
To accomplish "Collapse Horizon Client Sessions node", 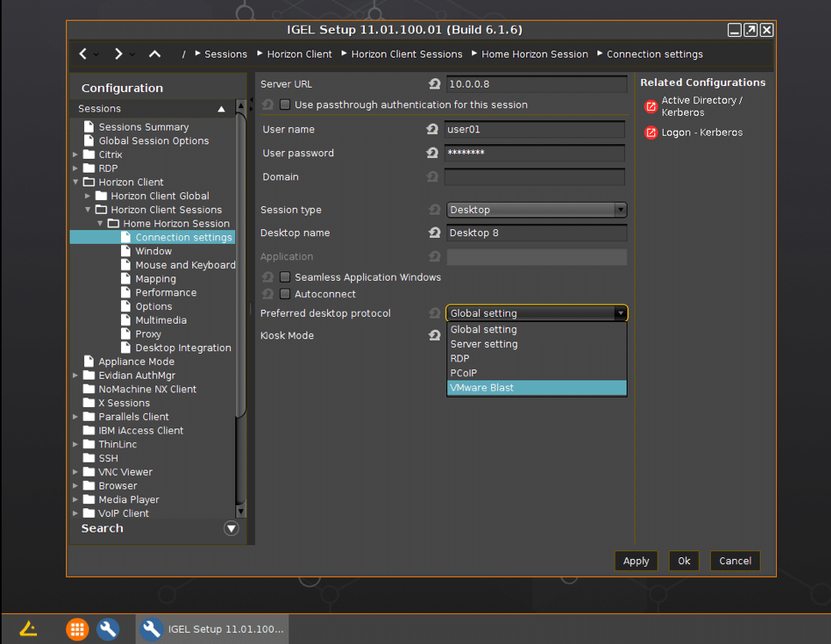I will pos(88,210).
